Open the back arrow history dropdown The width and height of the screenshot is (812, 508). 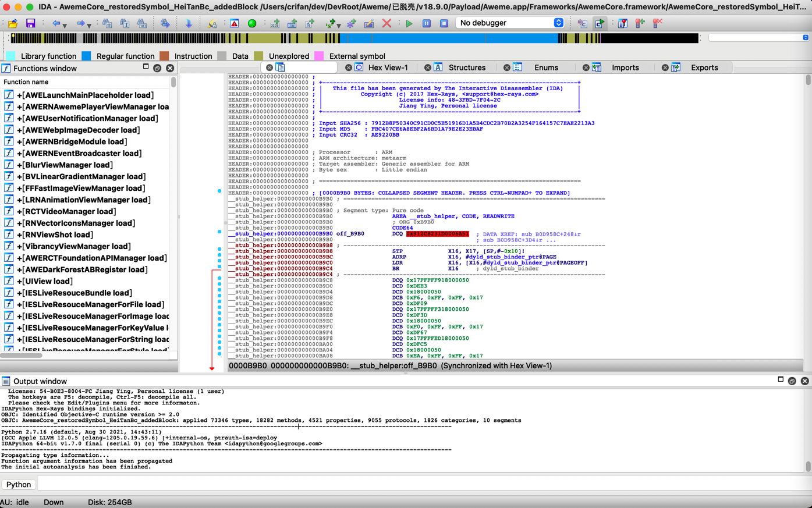(x=65, y=25)
